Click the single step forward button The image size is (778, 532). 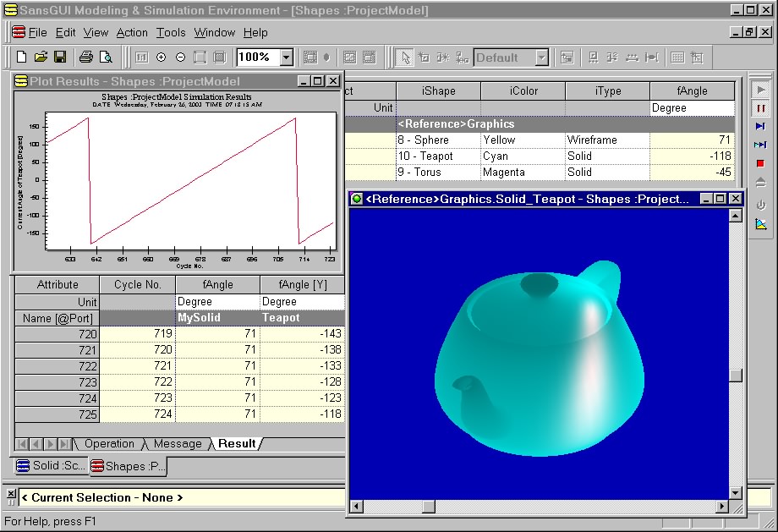click(760, 127)
